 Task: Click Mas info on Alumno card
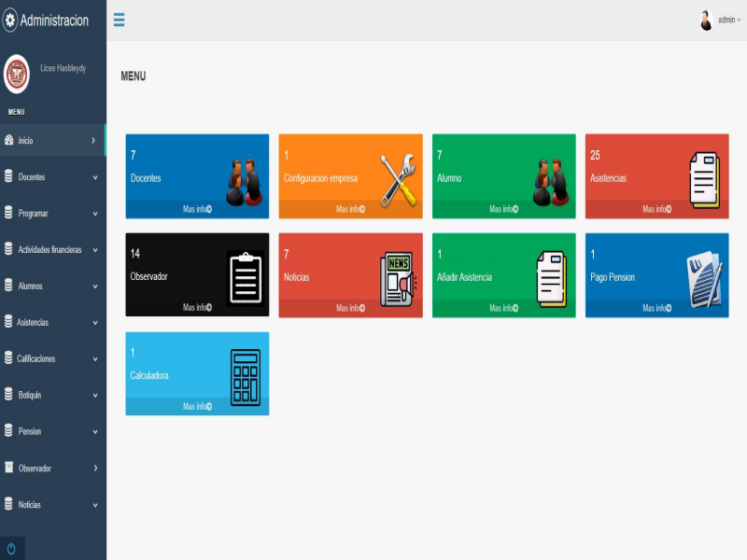pos(503,209)
